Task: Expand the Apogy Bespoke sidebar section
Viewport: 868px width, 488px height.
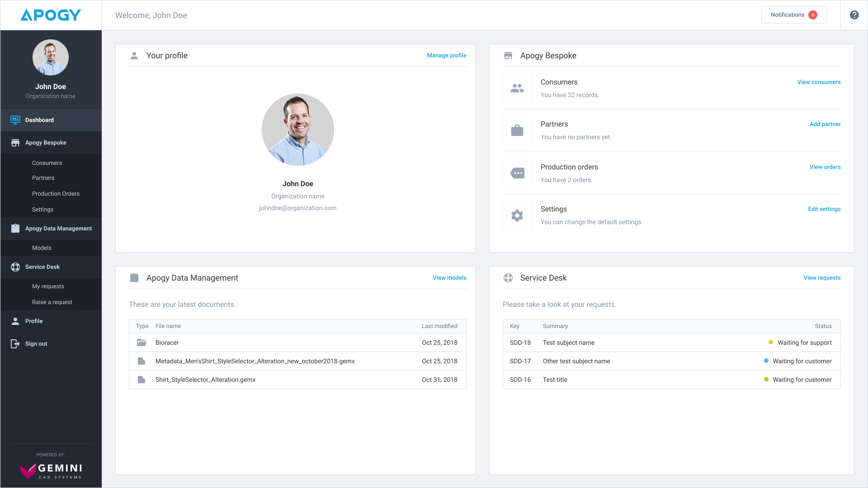Action: click(46, 142)
